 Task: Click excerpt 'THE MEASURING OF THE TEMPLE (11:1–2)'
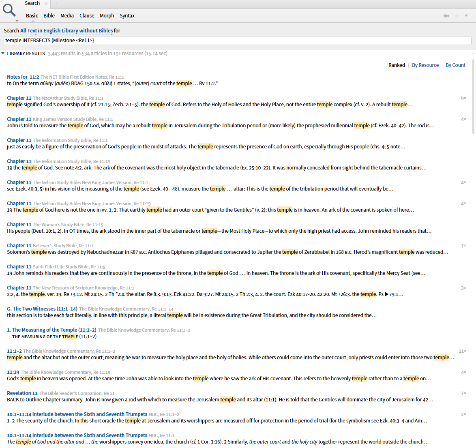(54, 337)
